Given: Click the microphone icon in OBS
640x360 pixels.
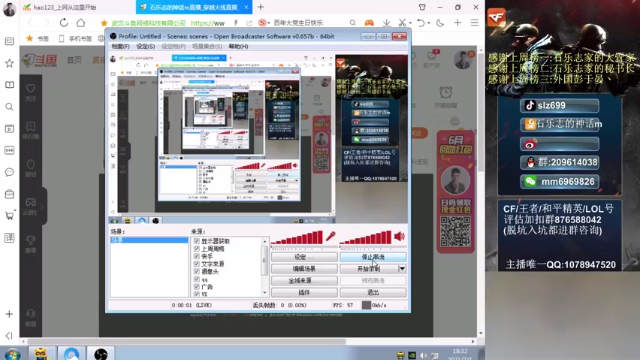Looking at the screenshot, I should pyautogui.click(x=331, y=236).
